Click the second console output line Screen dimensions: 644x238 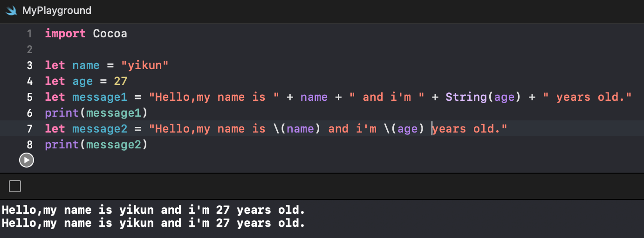tap(153, 223)
